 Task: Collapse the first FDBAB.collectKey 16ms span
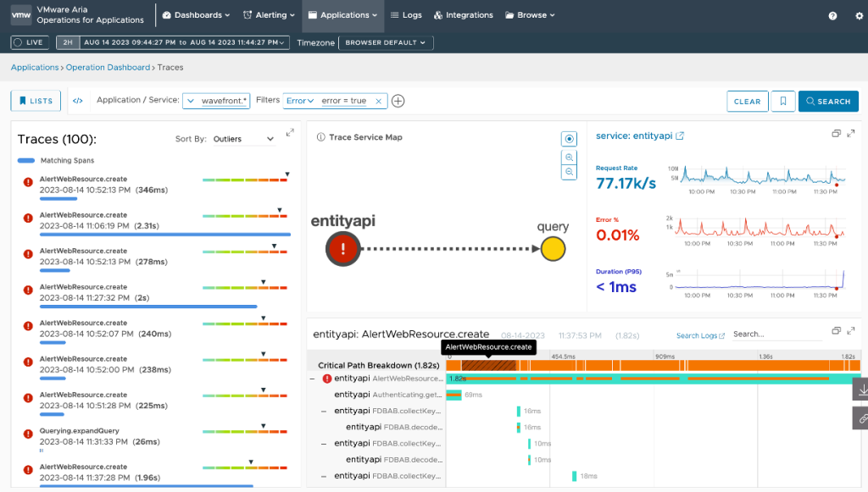coord(324,412)
